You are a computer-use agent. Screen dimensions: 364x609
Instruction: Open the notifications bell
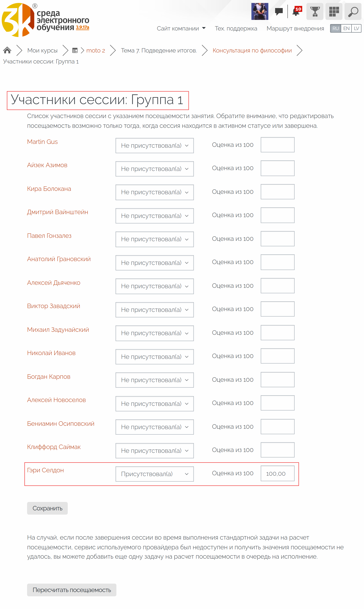(296, 11)
